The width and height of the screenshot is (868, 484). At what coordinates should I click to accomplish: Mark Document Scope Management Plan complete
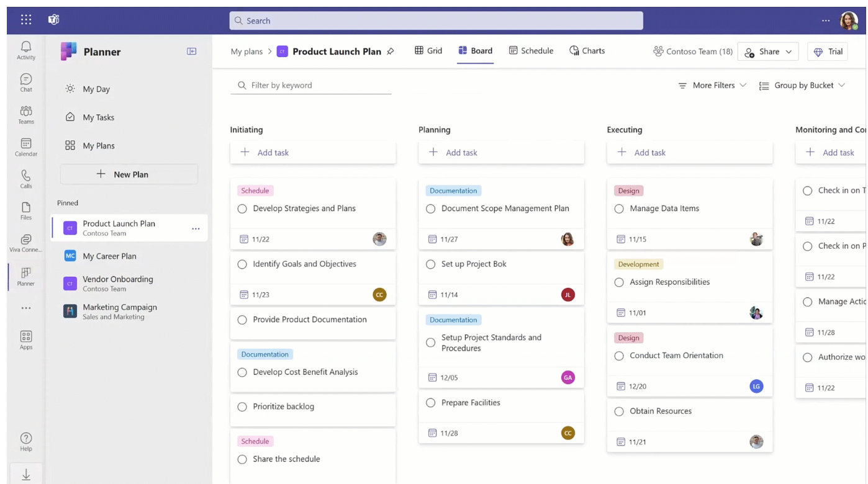(431, 208)
